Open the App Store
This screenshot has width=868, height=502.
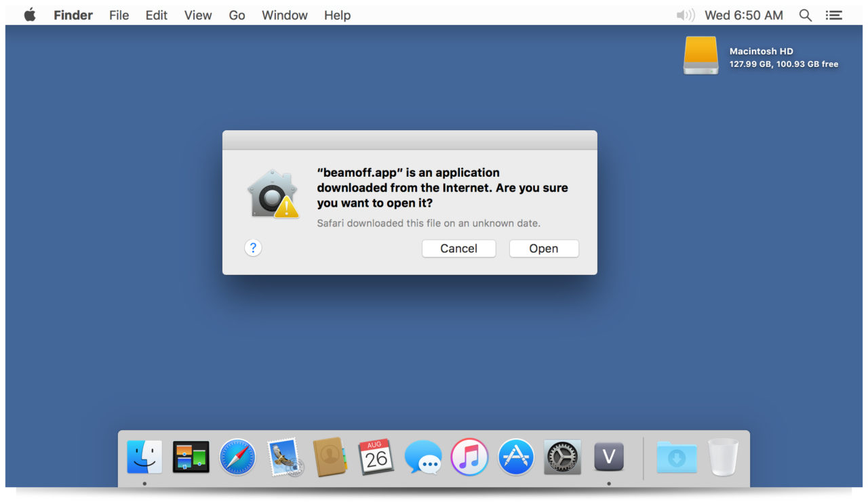coord(515,457)
